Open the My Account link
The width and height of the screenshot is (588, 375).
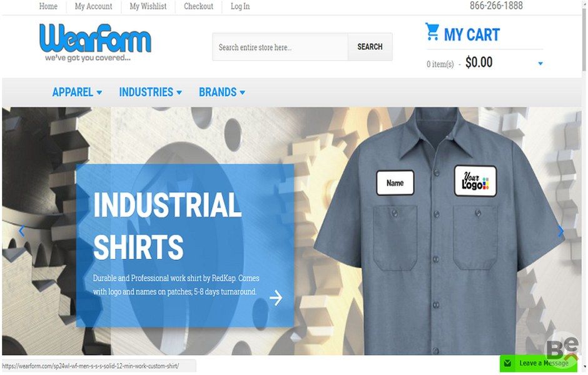click(x=93, y=6)
